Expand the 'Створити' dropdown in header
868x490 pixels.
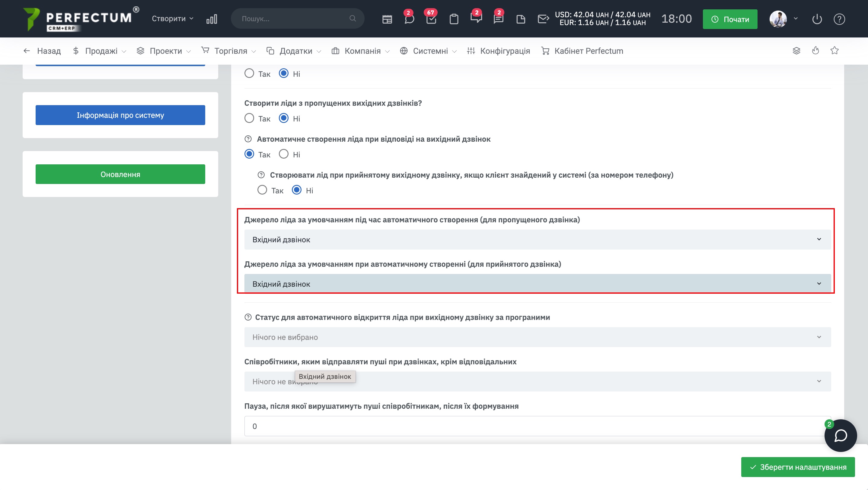[172, 18]
